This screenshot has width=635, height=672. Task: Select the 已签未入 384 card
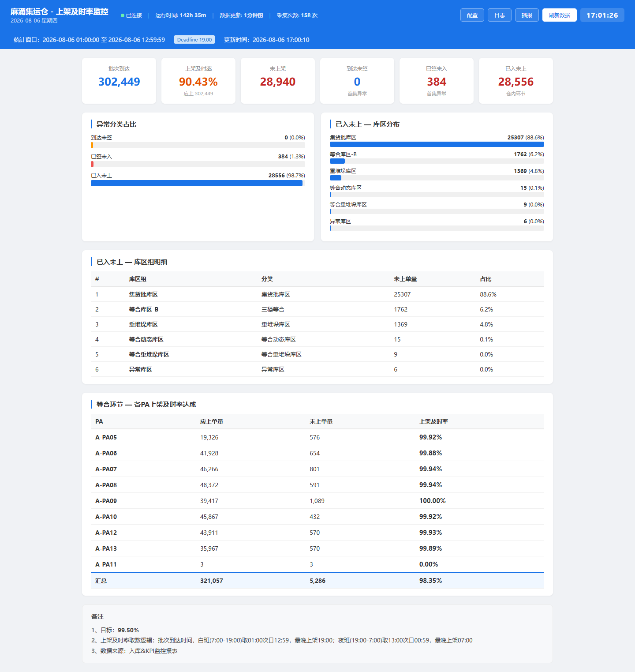(x=437, y=81)
